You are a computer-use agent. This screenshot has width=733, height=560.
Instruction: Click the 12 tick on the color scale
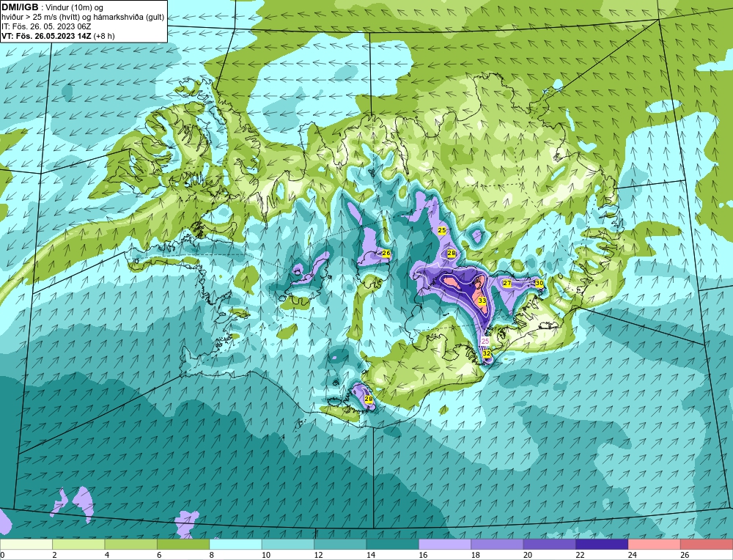[x=318, y=555]
